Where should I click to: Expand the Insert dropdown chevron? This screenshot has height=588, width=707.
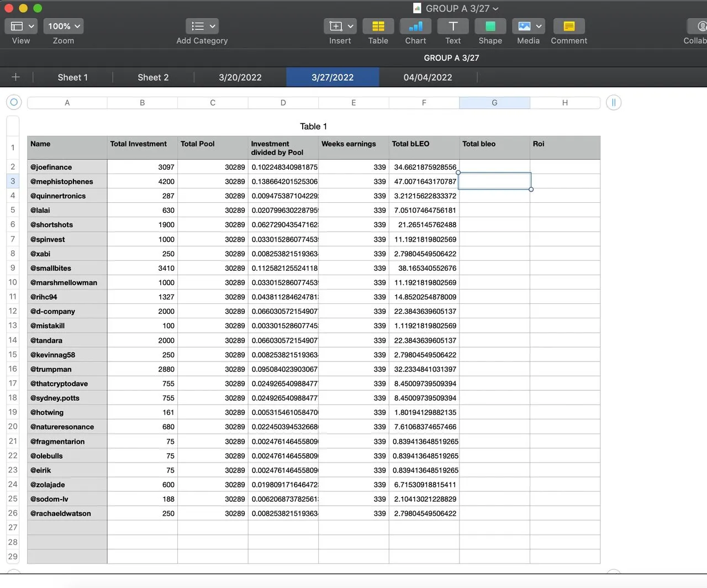point(350,26)
